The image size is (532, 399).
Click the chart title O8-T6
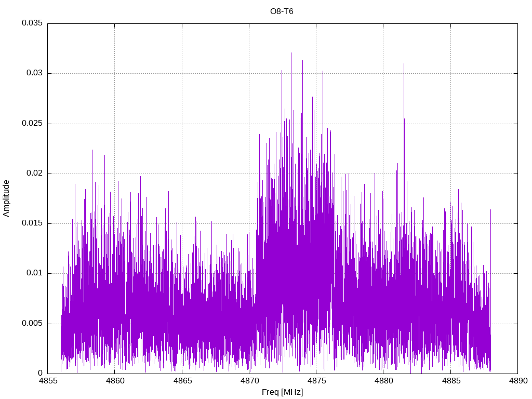tap(282, 11)
